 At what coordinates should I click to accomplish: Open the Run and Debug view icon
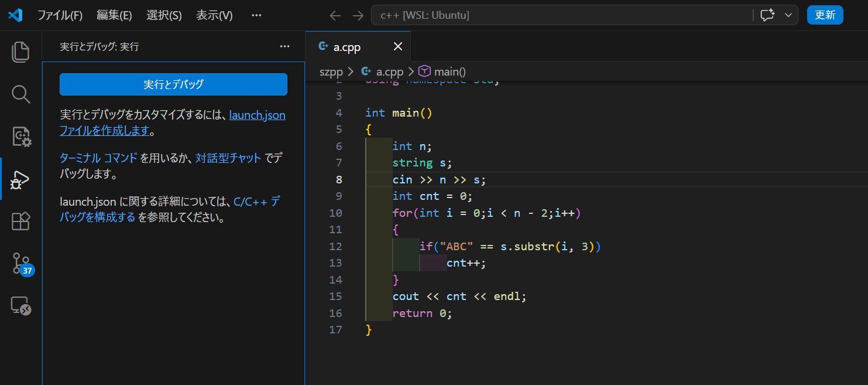[x=21, y=179]
